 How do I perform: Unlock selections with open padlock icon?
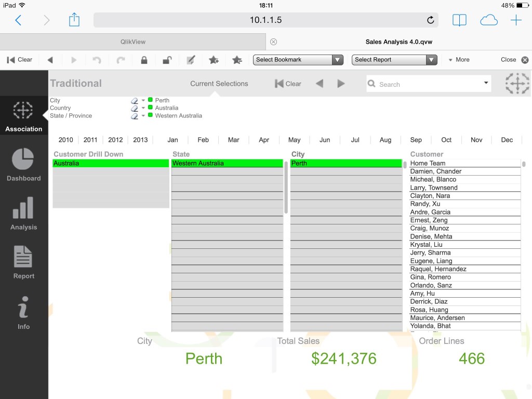coord(167,60)
